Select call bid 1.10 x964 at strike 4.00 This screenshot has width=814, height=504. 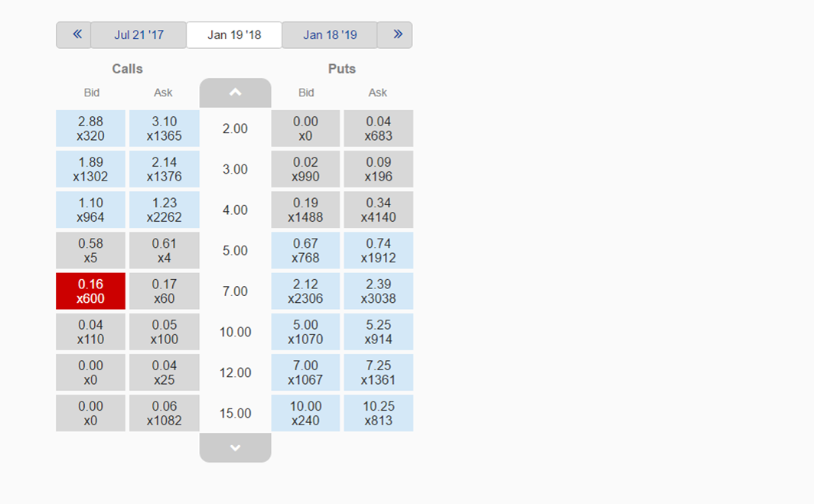[91, 210]
